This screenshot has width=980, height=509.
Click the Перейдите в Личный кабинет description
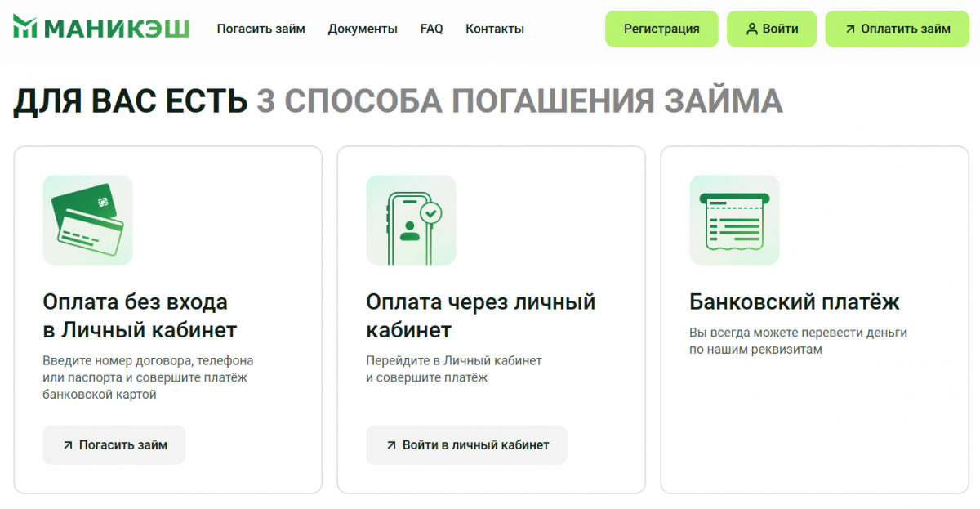tap(453, 369)
